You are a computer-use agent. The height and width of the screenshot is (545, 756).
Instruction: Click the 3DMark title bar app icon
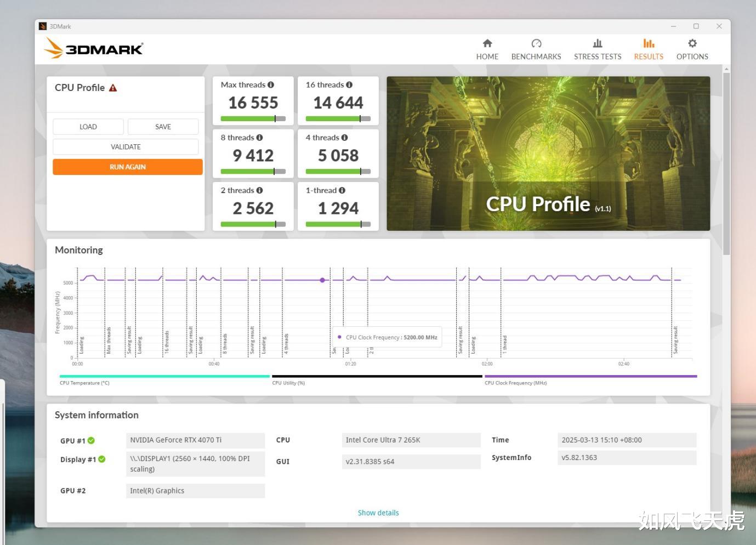(43, 26)
